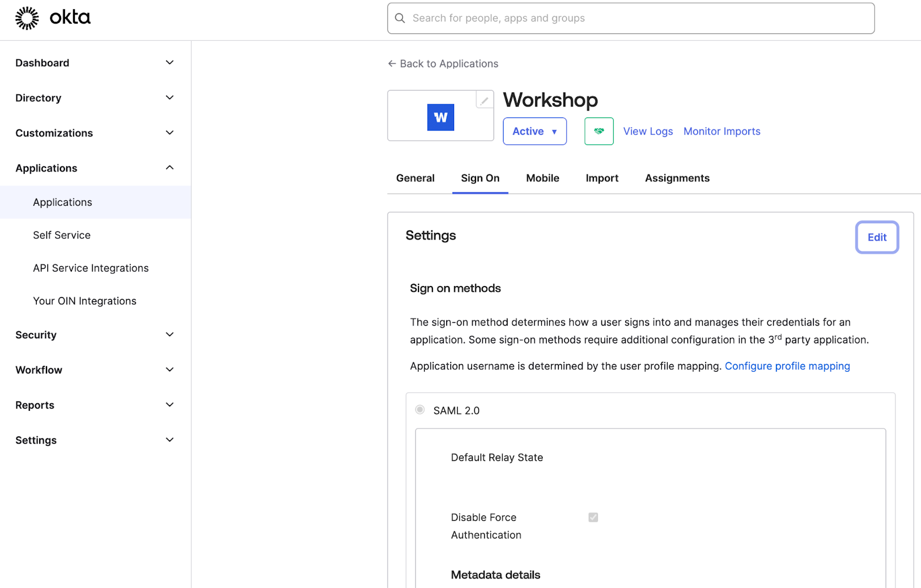Viewport: 921px width, 588px height.
Task: Click the Workshop app title
Action: pyautogui.click(x=550, y=100)
